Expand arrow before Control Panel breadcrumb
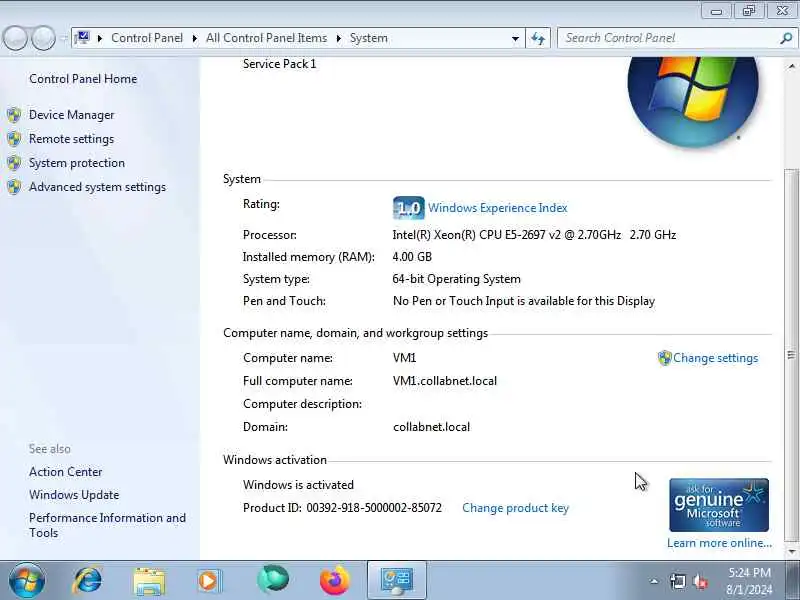 point(100,38)
